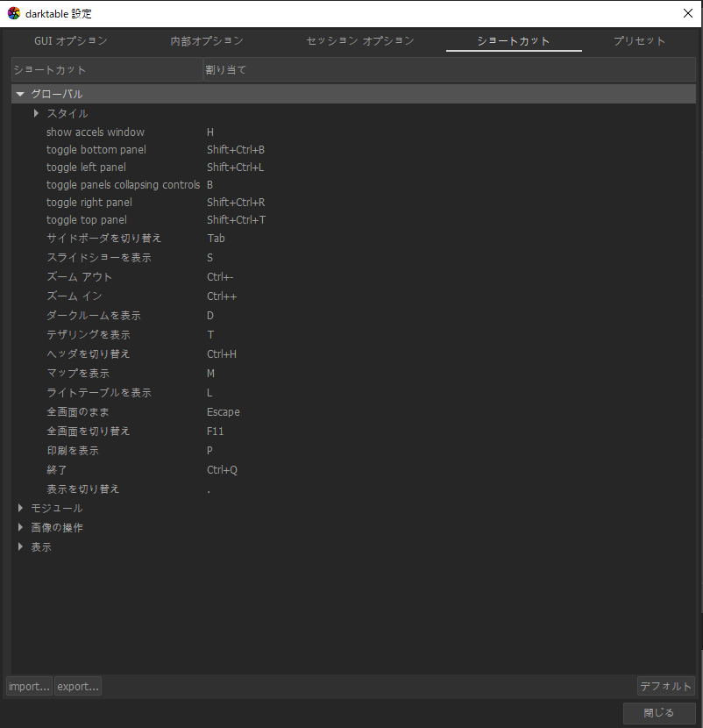Select the toggle bottom panel shortcut
This screenshot has height=728, width=703.
tap(353, 149)
